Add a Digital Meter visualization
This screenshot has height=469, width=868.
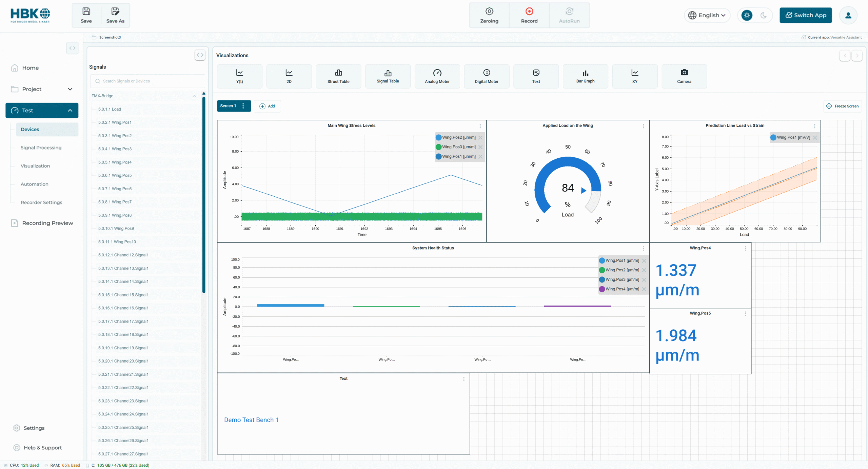487,76
